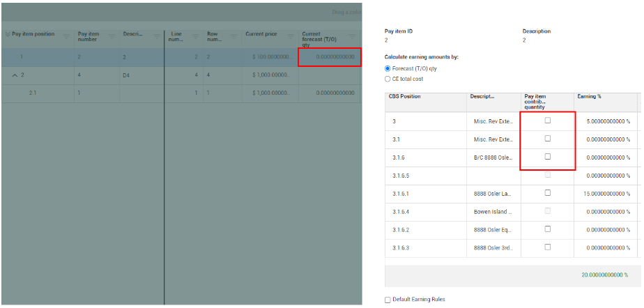Collapse pay item position 2 row
Screen dimensions: 644x308
[x=15, y=75]
